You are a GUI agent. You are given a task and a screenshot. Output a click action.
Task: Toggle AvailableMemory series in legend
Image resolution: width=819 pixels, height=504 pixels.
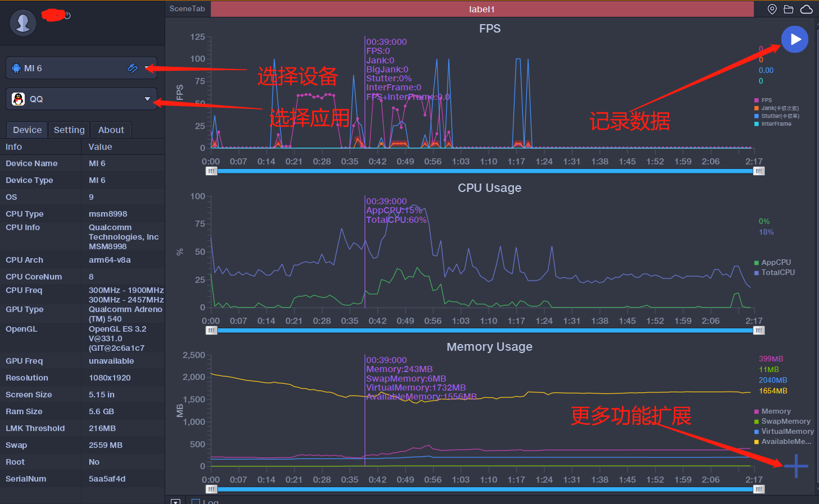tap(782, 442)
